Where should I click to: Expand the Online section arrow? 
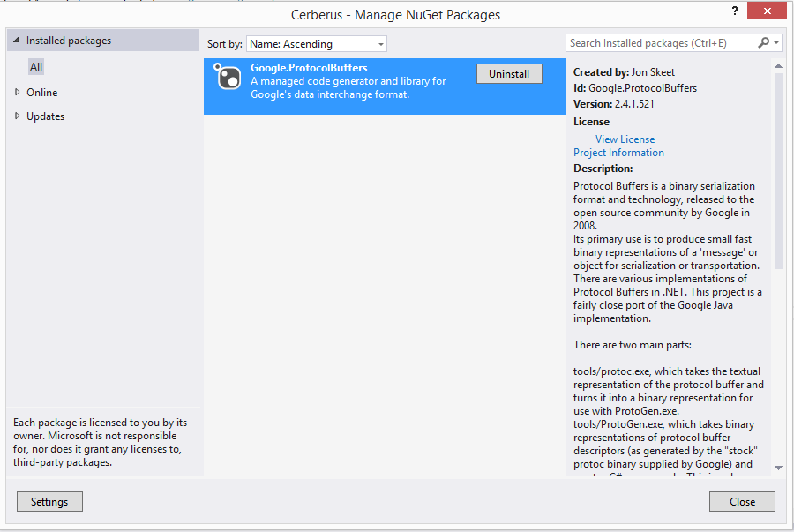pos(17,92)
